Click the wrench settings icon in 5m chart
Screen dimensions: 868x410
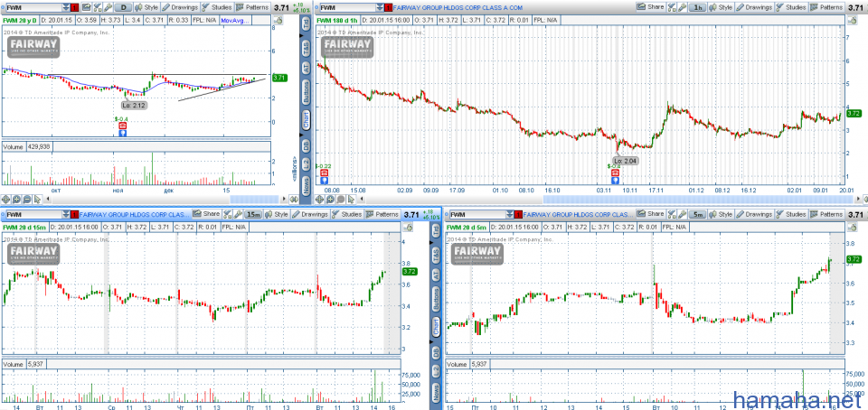[682, 214]
